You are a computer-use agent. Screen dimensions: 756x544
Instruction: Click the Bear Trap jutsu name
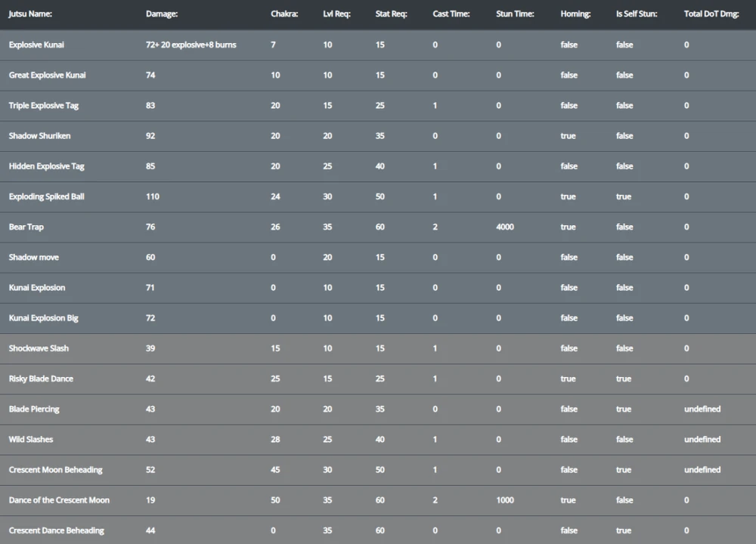click(x=26, y=227)
